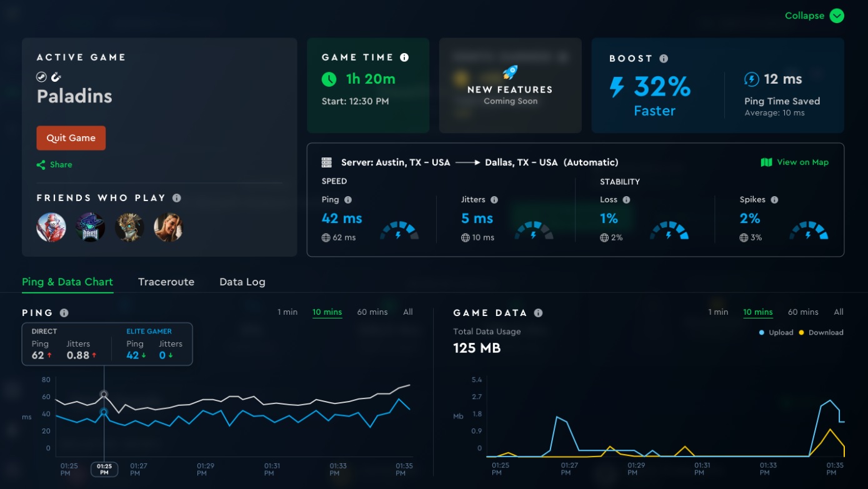The height and width of the screenshot is (489, 868).
Task: Click the circled lightning icon beside 12 ms
Action: 751,79
